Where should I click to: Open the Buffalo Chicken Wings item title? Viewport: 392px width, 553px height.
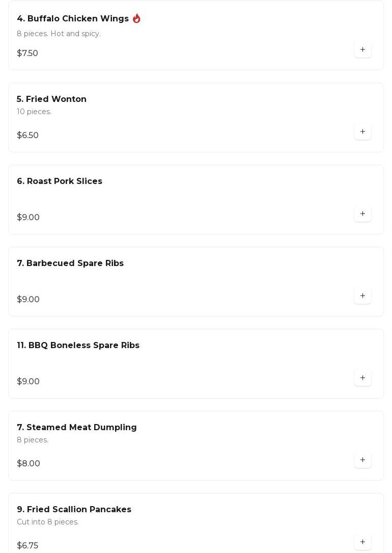coord(73,19)
